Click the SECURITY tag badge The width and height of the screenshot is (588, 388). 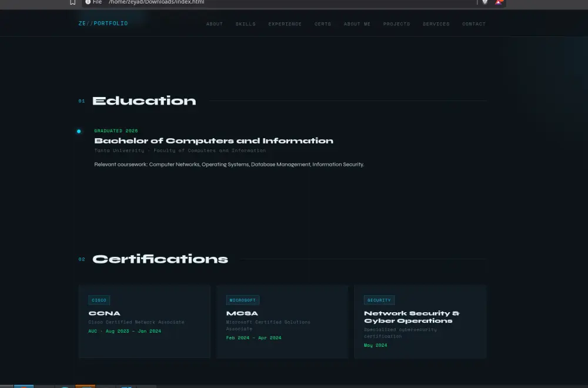coord(379,300)
